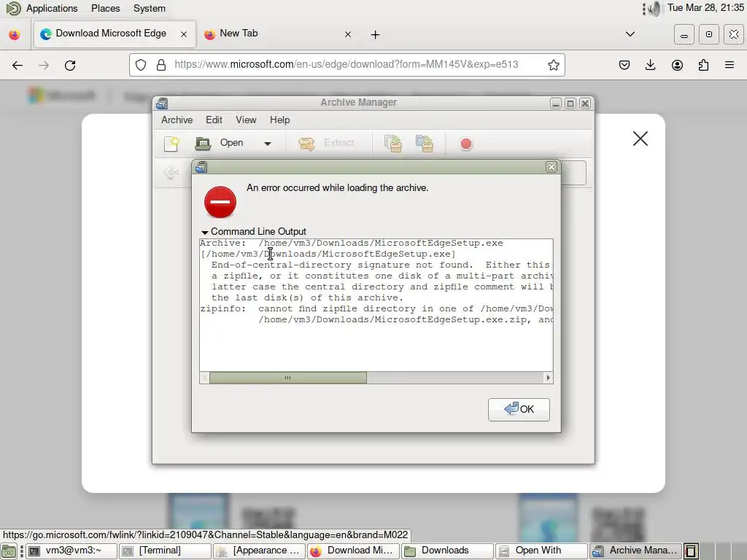The width and height of the screenshot is (747, 560).
Task: Open the Archive menu
Action: pyautogui.click(x=177, y=120)
